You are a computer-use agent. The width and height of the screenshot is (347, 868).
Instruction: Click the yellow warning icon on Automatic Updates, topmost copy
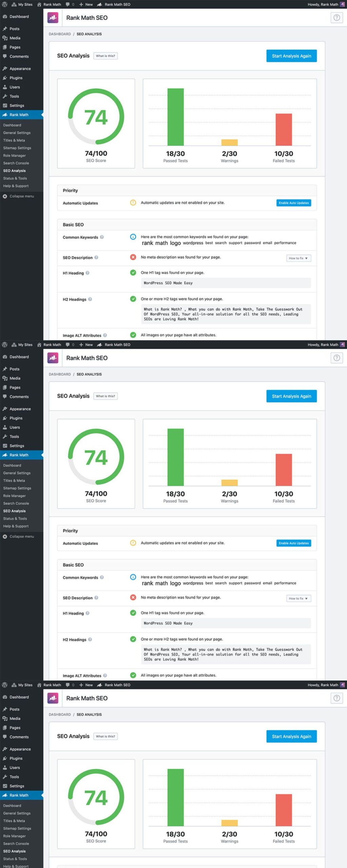point(133,203)
